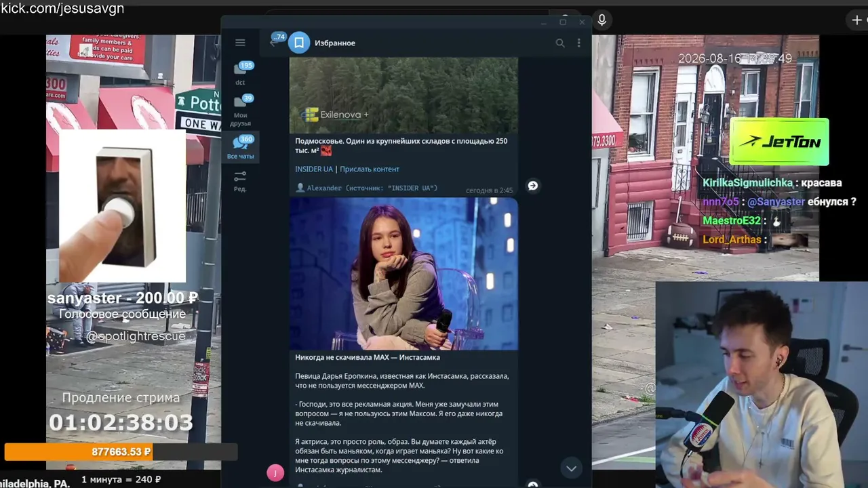
Task: Click the headline Никогда не скачивала MAX — Инстасамка
Action: pyautogui.click(x=368, y=357)
